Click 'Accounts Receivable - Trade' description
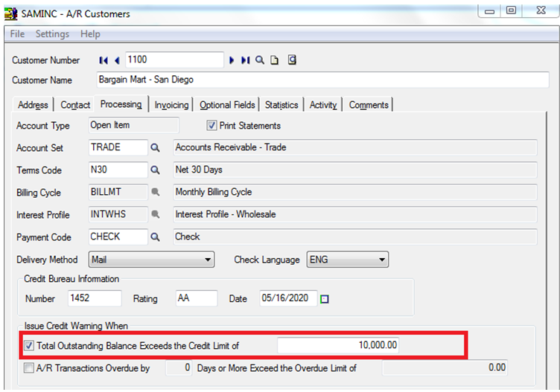 click(x=355, y=147)
